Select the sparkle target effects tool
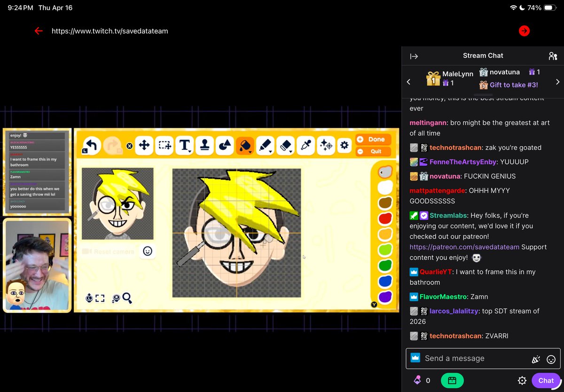The width and height of the screenshot is (564, 392). tap(326, 145)
